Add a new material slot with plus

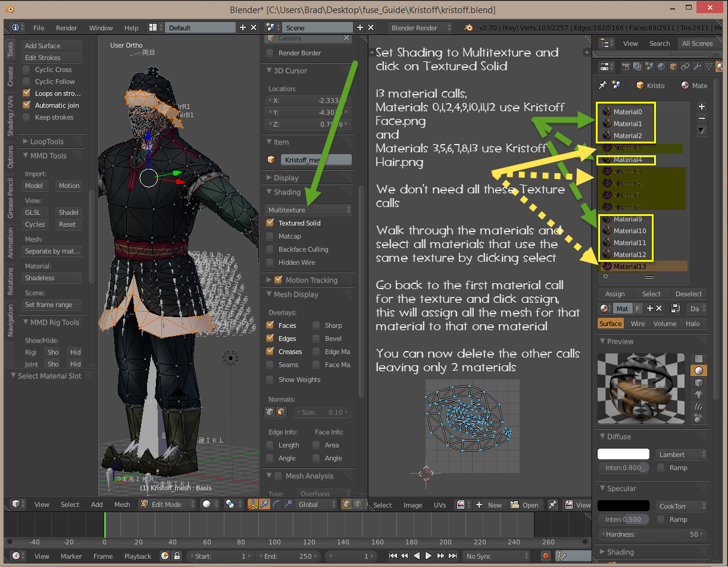pyautogui.click(x=702, y=106)
